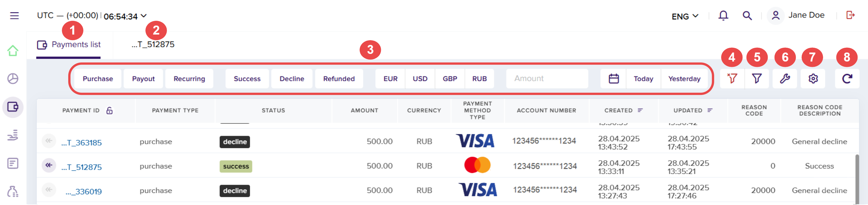Switch to the ...T_512875 tab

pyautogui.click(x=153, y=44)
